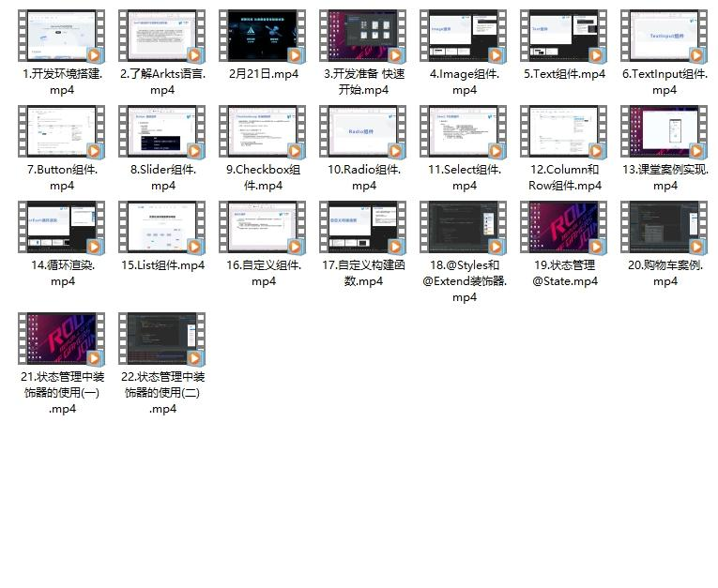This screenshot has height=588, width=718.
Task: Click the file name 2.了解Arkts语言.mp4
Action: click(162, 82)
